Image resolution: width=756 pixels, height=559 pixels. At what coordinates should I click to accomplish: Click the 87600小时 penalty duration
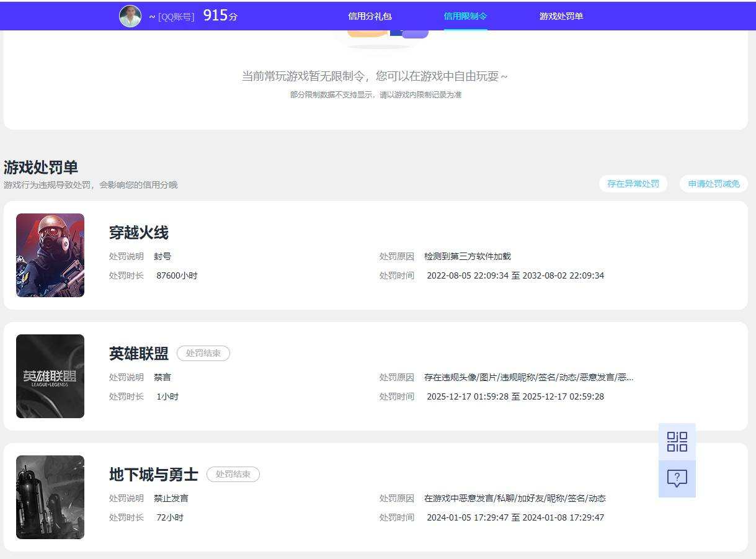click(x=177, y=275)
